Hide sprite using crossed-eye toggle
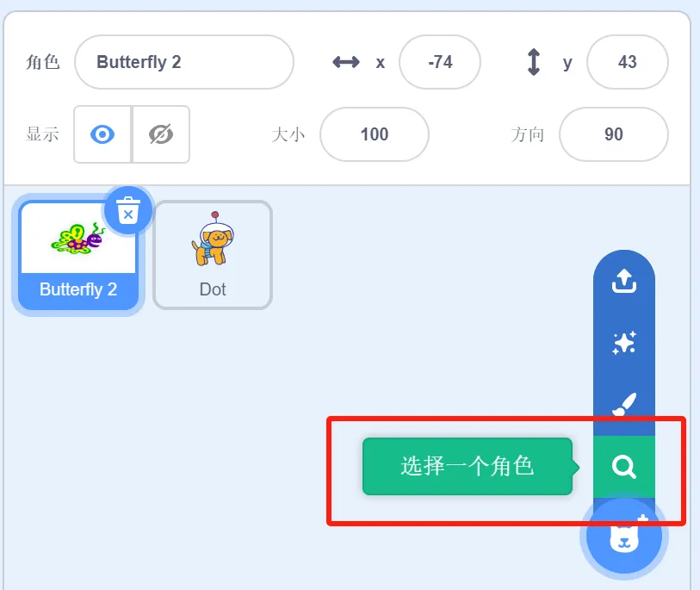This screenshot has width=700, height=590. (x=161, y=134)
